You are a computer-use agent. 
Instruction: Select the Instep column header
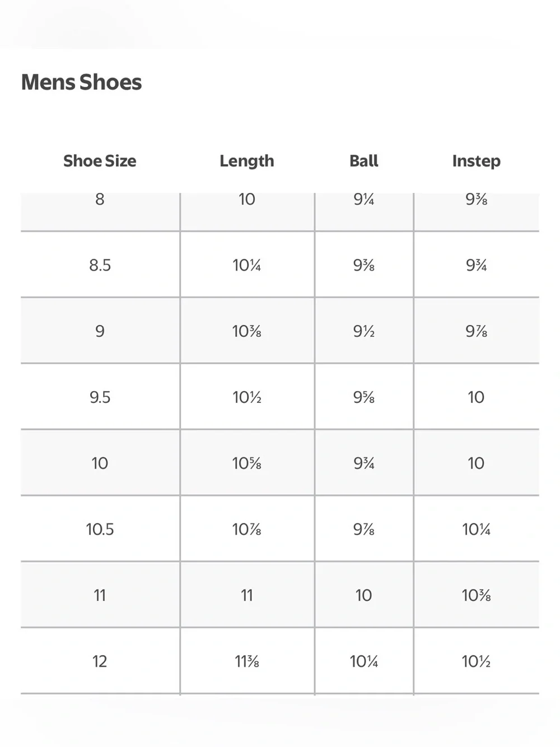pyautogui.click(x=477, y=161)
